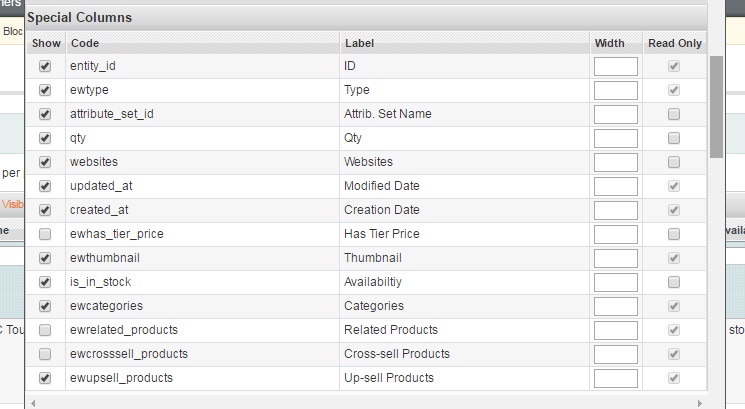Click the Width column header
Image resolution: width=745 pixels, height=409 pixels.
[x=609, y=43]
